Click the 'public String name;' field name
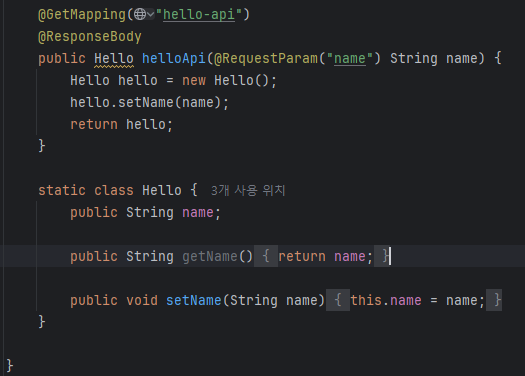Screen dimensions: 525x376 point(198,212)
